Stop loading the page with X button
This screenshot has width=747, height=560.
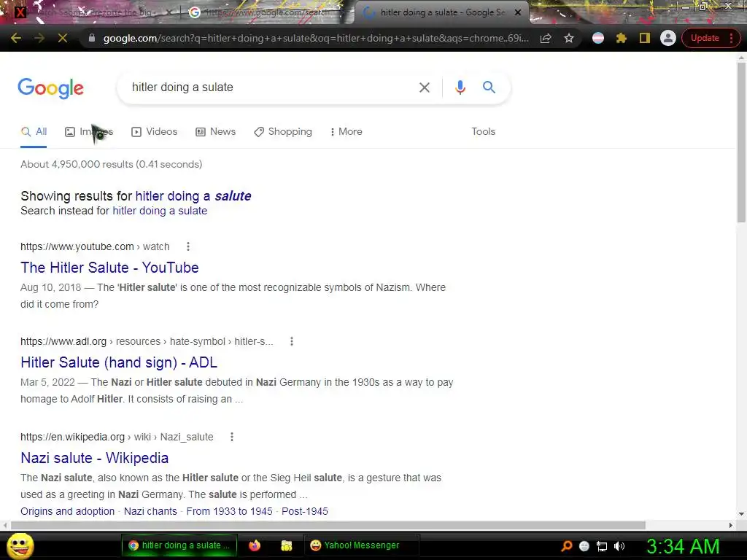(63, 38)
